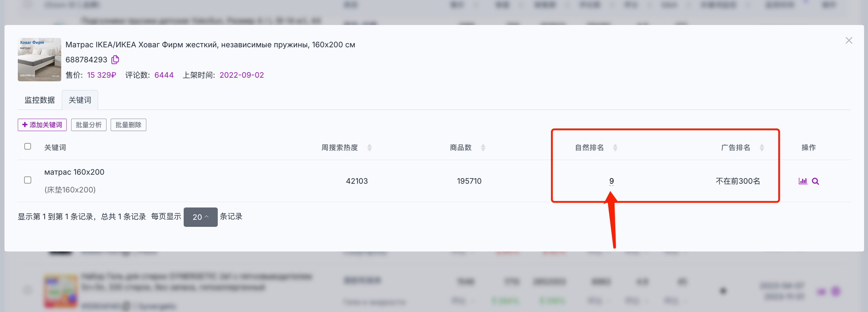Click ad rank text 不在前300名
Viewport: 868px width, 312px height.
[x=738, y=181]
